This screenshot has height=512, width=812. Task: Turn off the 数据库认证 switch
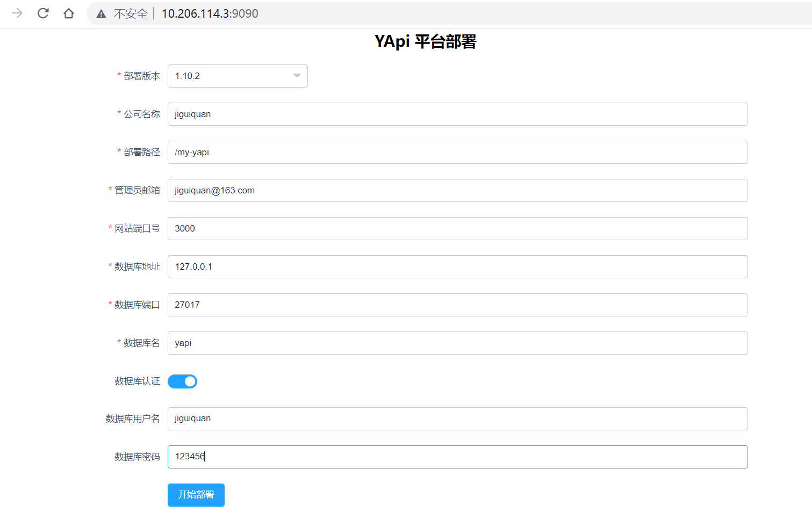182,381
